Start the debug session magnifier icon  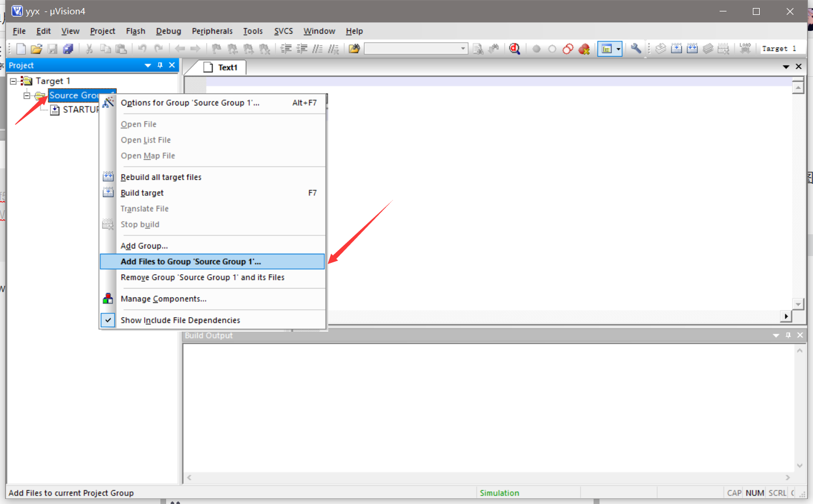pos(514,49)
